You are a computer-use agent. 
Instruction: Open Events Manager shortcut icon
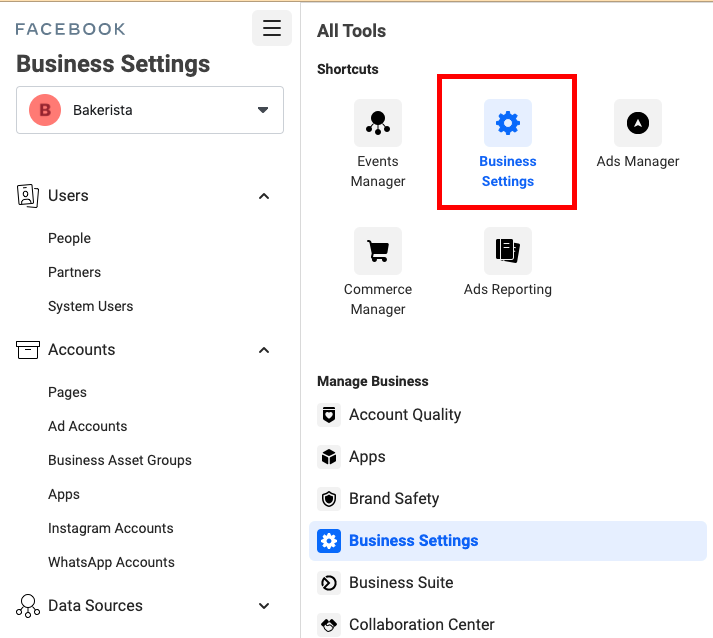tap(378, 123)
